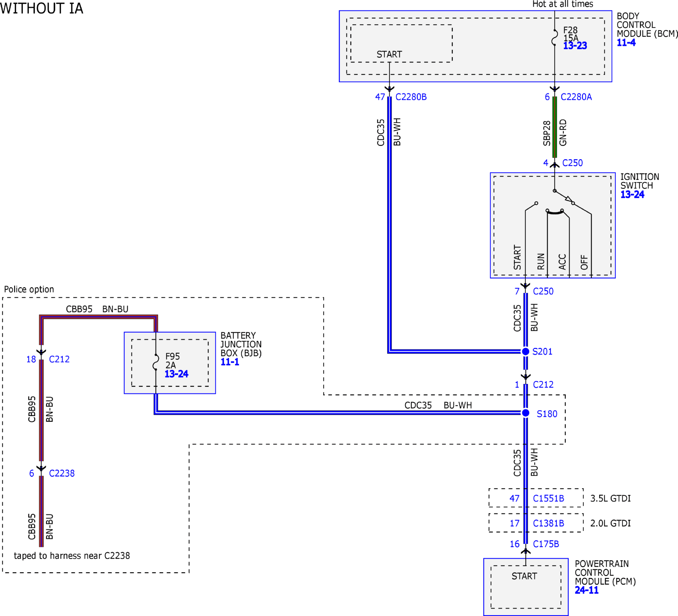This screenshot has width=678, height=616.
Task: Select horizontal "CDC35 BU-WH" label near S180
Action: click(438, 405)
